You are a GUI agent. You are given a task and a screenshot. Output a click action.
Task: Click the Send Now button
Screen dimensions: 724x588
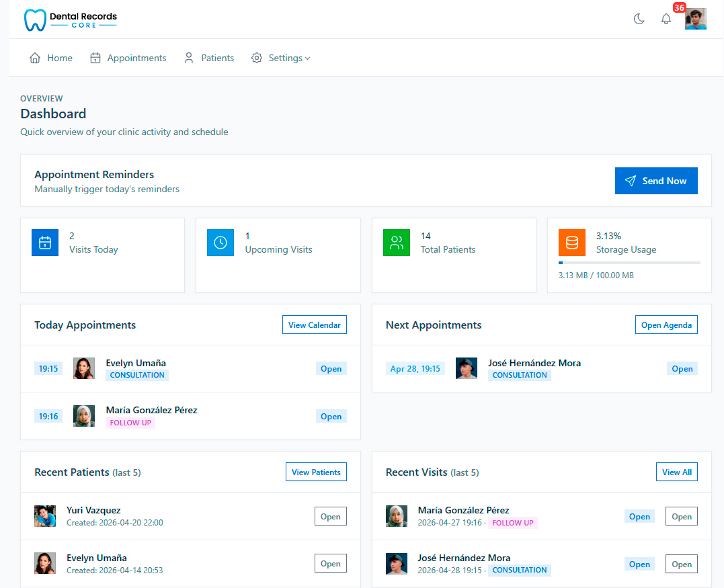pos(655,181)
